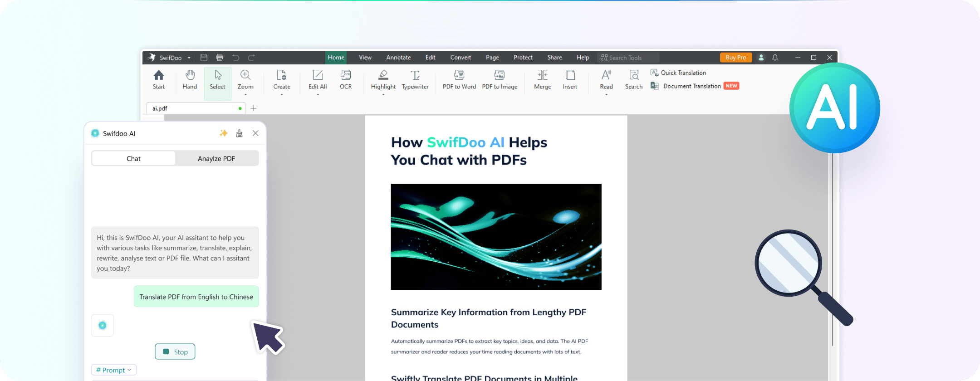Switch to the Protect tab
Screen dimensions: 980x381
click(x=523, y=58)
